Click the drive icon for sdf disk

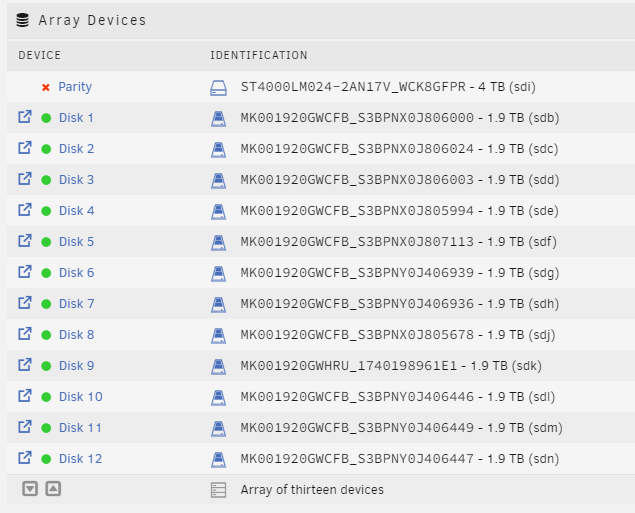[x=218, y=243]
